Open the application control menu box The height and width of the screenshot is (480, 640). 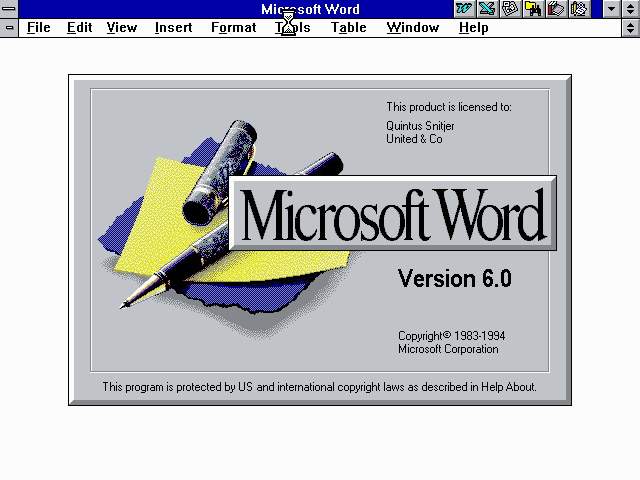pos(9,9)
